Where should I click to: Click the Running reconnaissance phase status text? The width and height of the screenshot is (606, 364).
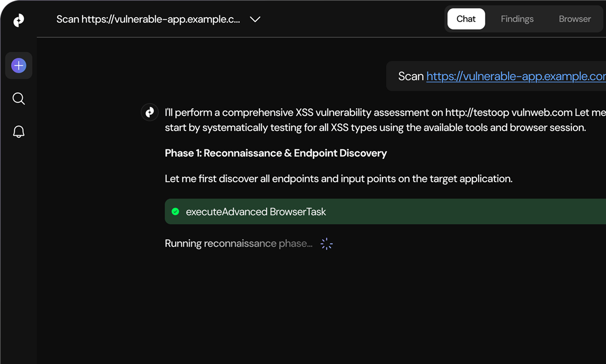pos(238,244)
